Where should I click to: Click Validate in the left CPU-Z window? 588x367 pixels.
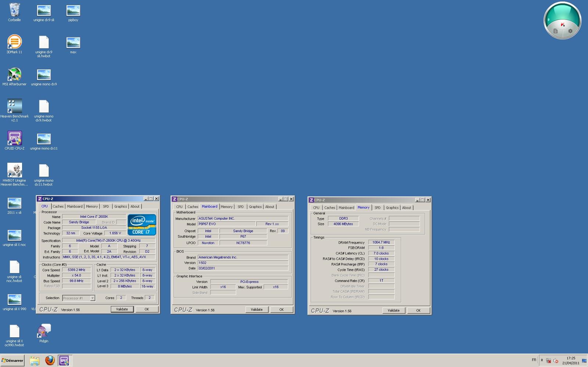click(x=122, y=309)
